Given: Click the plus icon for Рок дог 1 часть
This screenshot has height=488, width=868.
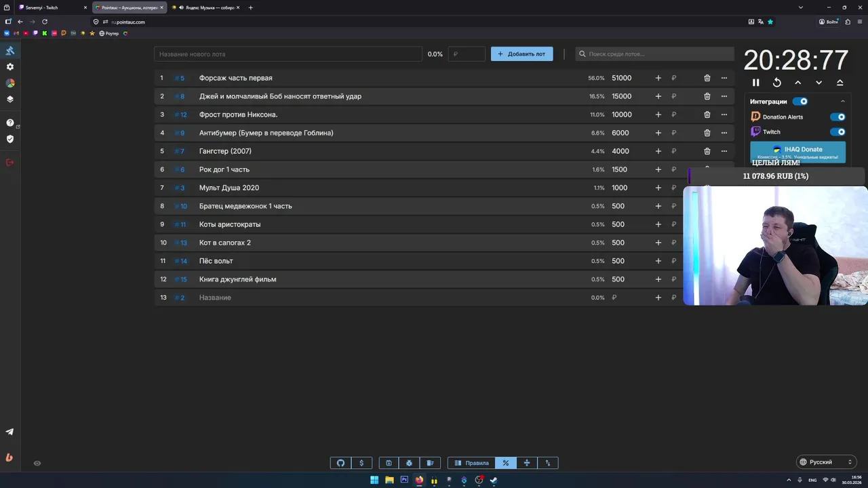Looking at the screenshot, I should tap(658, 169).
